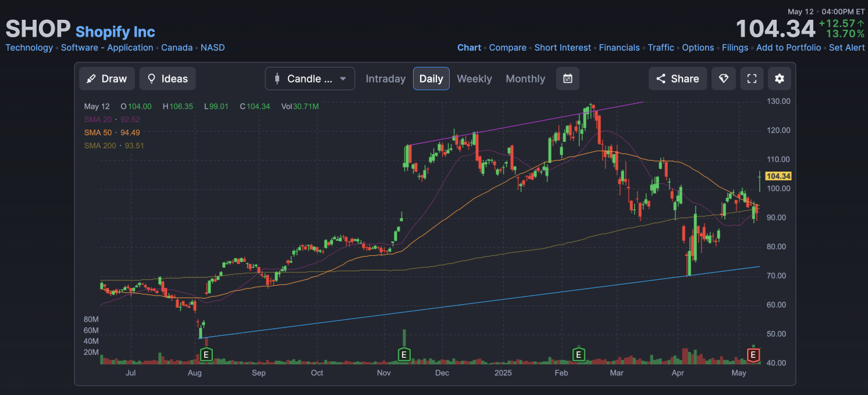This screenshot has height=395, width=868.
Task: Click the Nov date axis label
Action: coord(383,373)
